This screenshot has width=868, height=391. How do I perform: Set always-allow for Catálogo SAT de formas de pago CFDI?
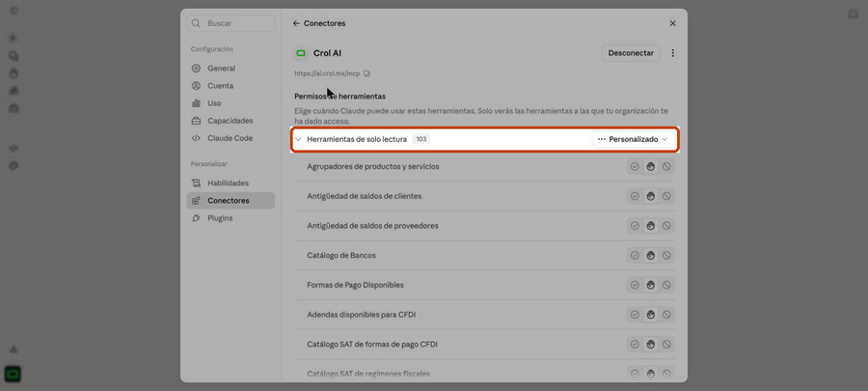coord(635,345)
